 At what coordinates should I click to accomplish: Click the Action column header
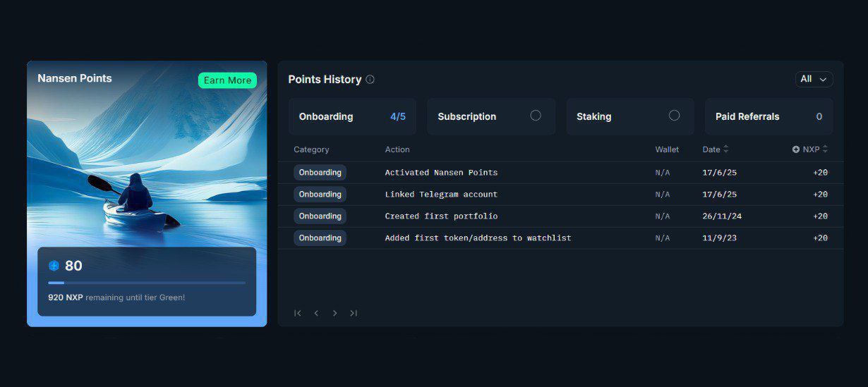click(x=397, y=149)
